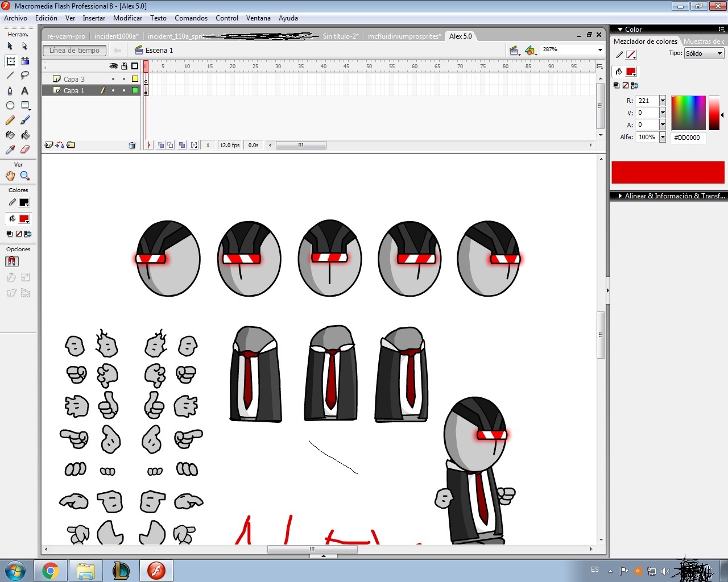Image resolution: width=728 pixels, height=582 pixels.
Task: Select the Pencil tool
Action: [10, 120]
